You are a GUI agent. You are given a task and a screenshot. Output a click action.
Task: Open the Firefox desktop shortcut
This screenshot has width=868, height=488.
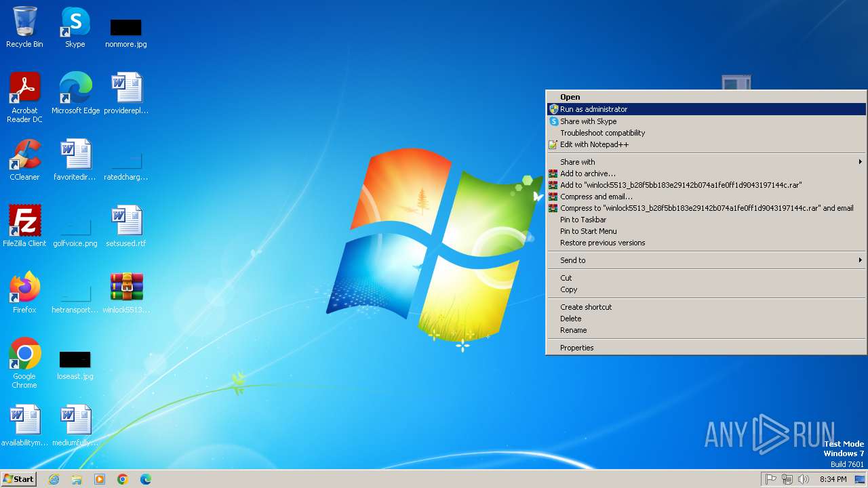(24, 292)
